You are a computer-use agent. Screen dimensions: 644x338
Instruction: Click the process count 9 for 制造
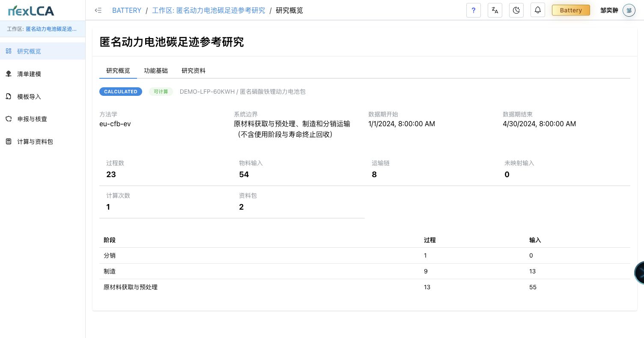426,271
